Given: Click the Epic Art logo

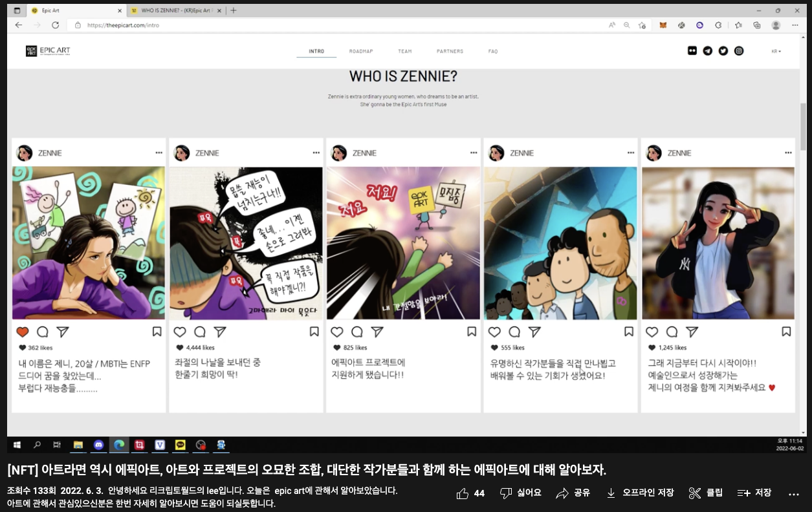Looking at the screenshot, I should click(48, 51).
